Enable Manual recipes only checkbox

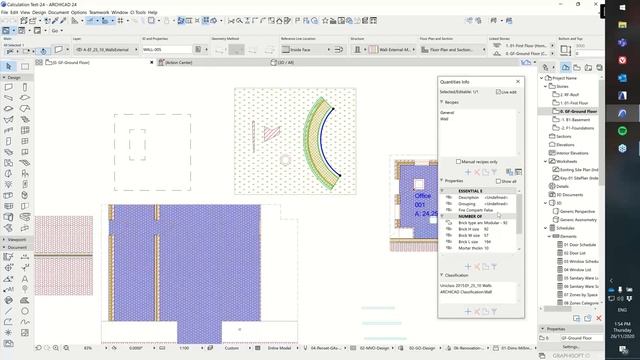(x=458, y=162)
